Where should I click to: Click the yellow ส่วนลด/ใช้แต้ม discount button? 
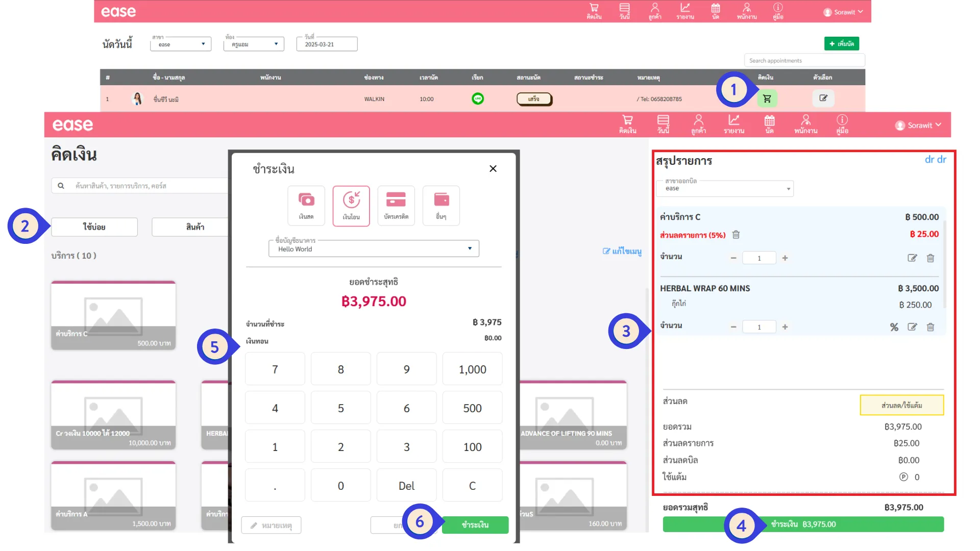click(x=901, y=405)
